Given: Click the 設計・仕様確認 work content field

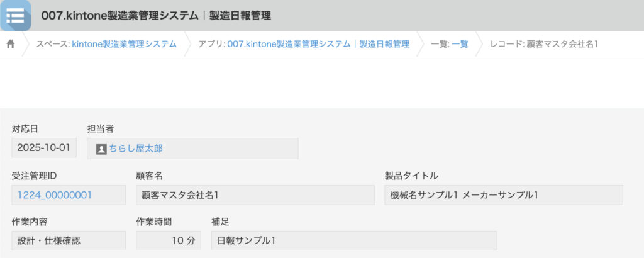Looking at the screenshot, I should (x=68, y=240).
